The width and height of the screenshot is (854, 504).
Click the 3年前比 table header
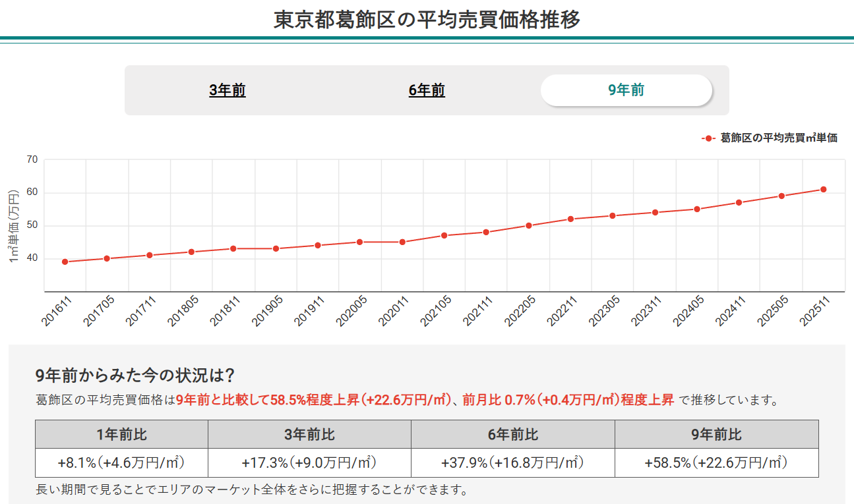tap(307, 434)
